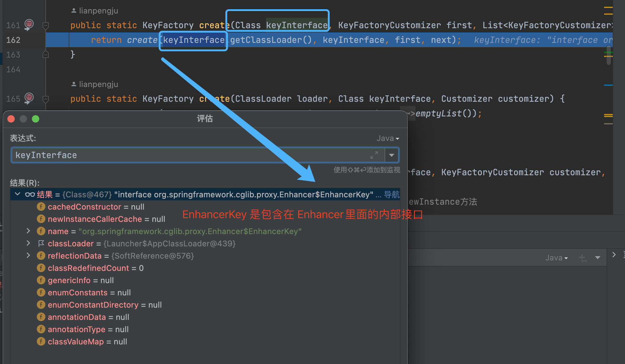Expand the expression editor with arrows icon
Screen dimensions: 625x364
tap(374, 155)
